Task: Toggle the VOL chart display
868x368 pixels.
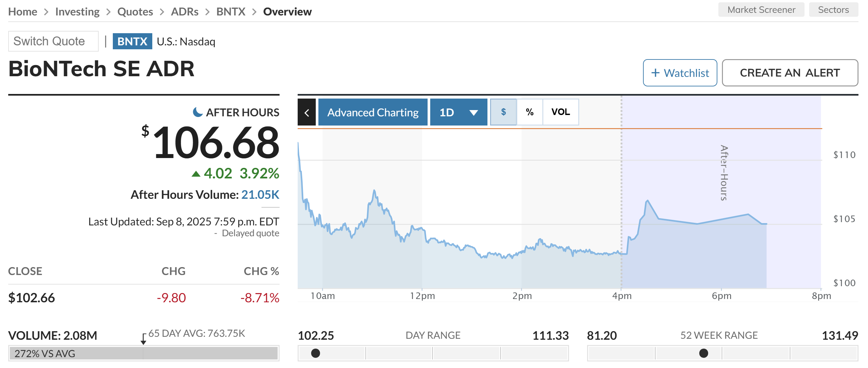Action: point(560,112)
